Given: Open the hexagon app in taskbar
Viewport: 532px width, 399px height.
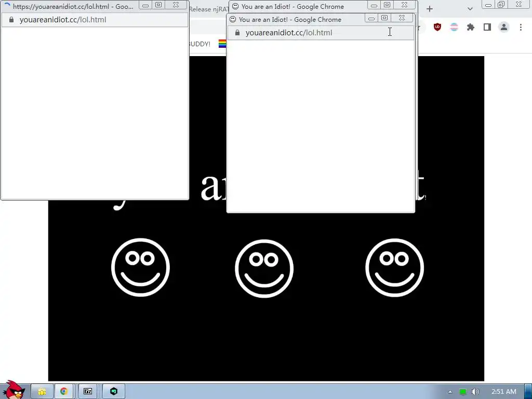Looking at the screenshot, I should (114, 392).
